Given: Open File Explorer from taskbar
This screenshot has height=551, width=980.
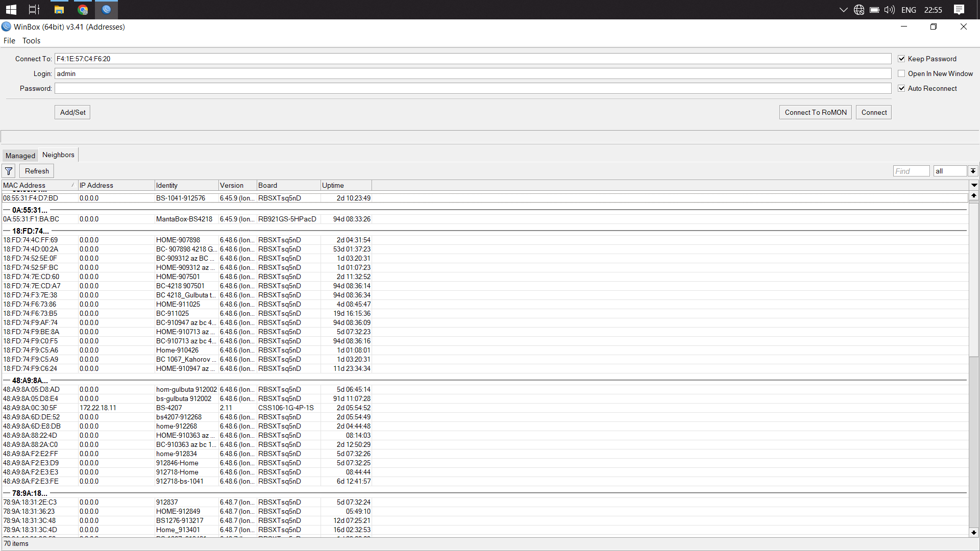Looking at the screenshot, I should (59, 10).
